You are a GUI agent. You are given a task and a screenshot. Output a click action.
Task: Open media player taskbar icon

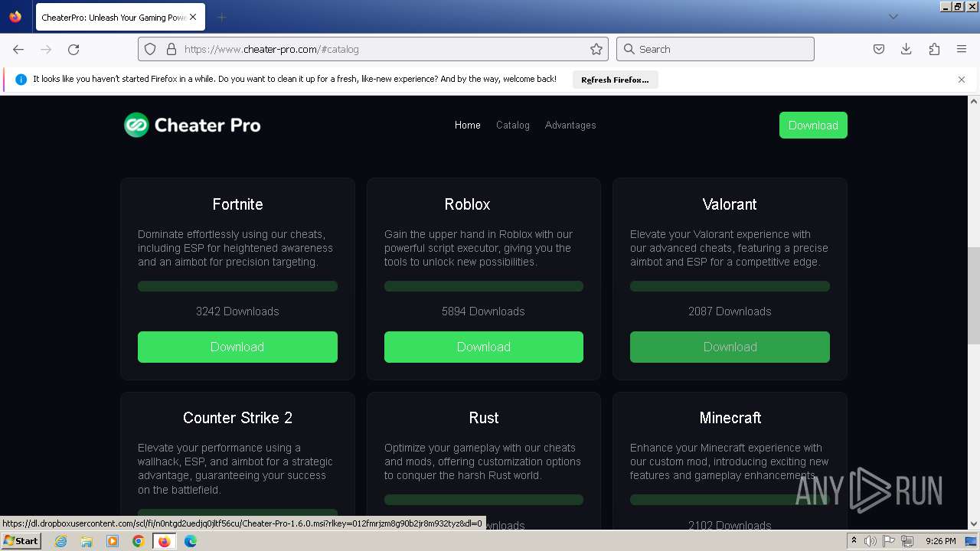pyautogui.click(x=113, y=541)
